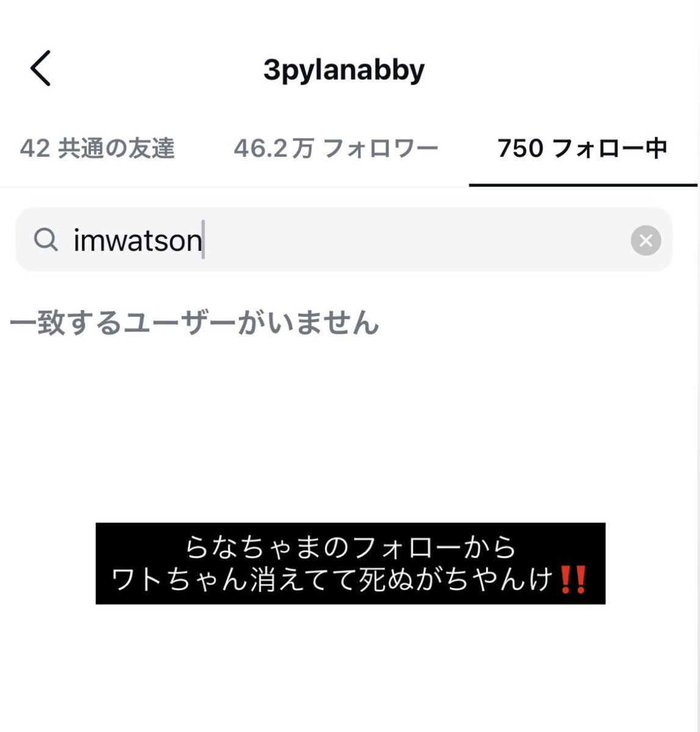700x732 pixels.
Task: Tap the magnifying glass search icon
Action: 45,240
